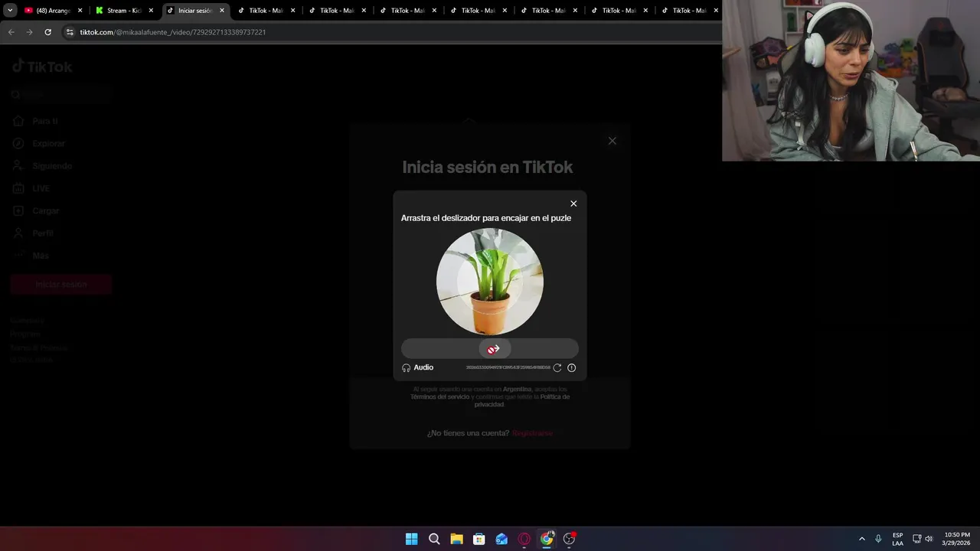Viewport: 980px width, 551px height.
Task: Open Windows taskbar search
Action: 434,539
